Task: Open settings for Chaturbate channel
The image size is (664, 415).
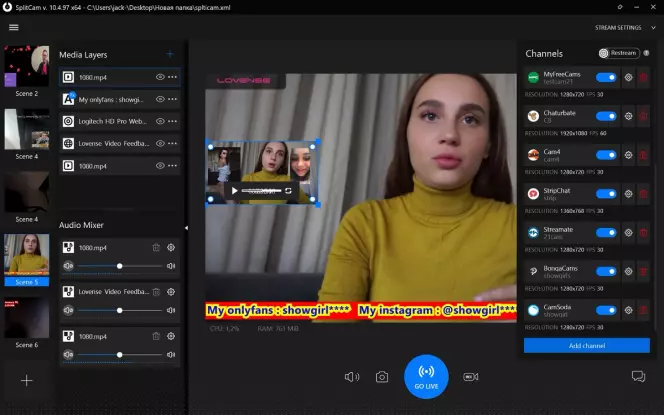Action: coord(628,116)
